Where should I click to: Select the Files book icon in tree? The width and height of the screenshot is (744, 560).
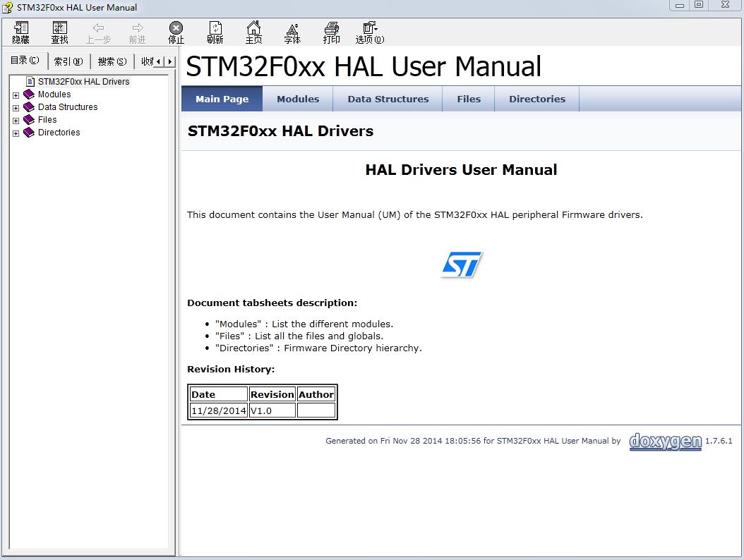(29, 119)
